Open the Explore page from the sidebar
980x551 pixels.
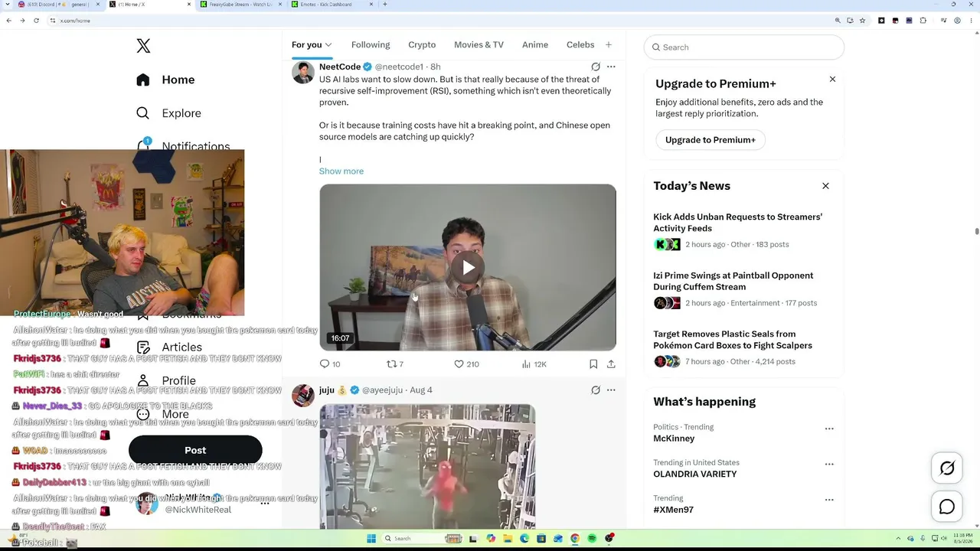[x=169, y=113]
